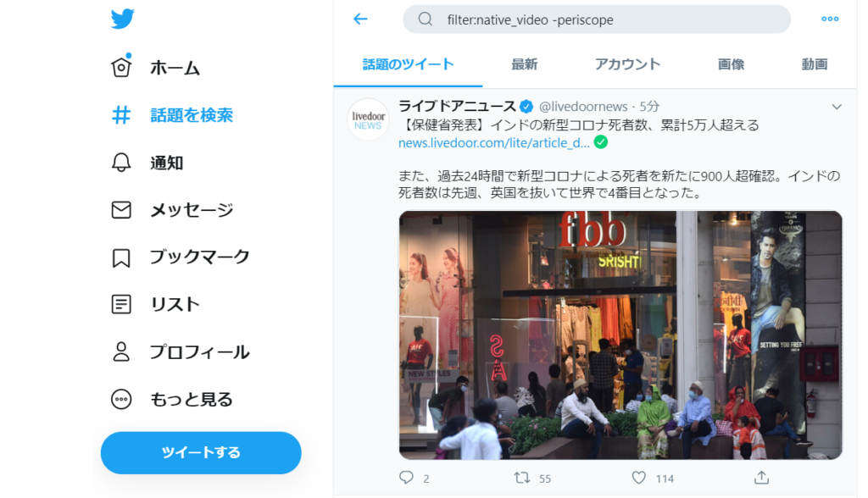Share the tweet via upload icon
The image size is (868, 498).
coord(762,478)
